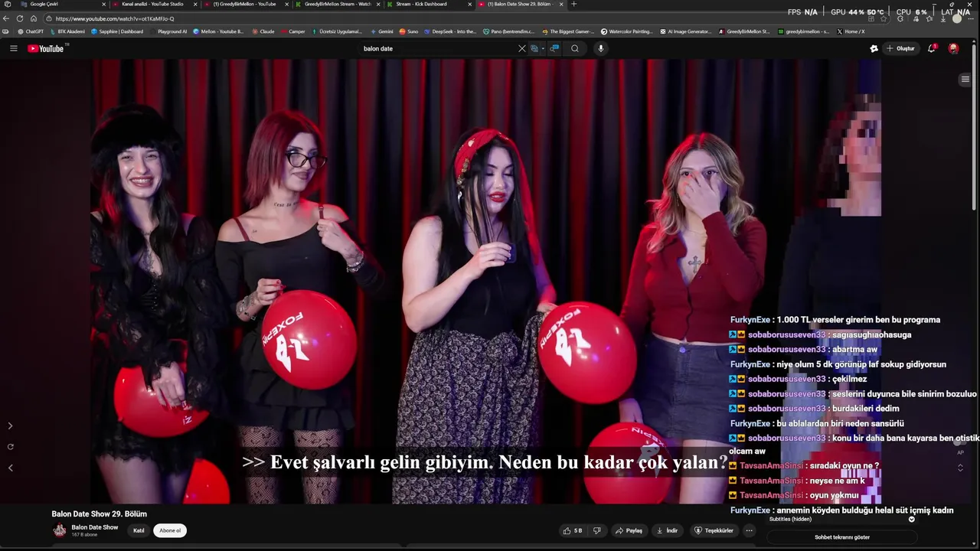Click the icon left of Oluştur button
The width and height of the screenshot is (980, 551).
tap(874, 48)
